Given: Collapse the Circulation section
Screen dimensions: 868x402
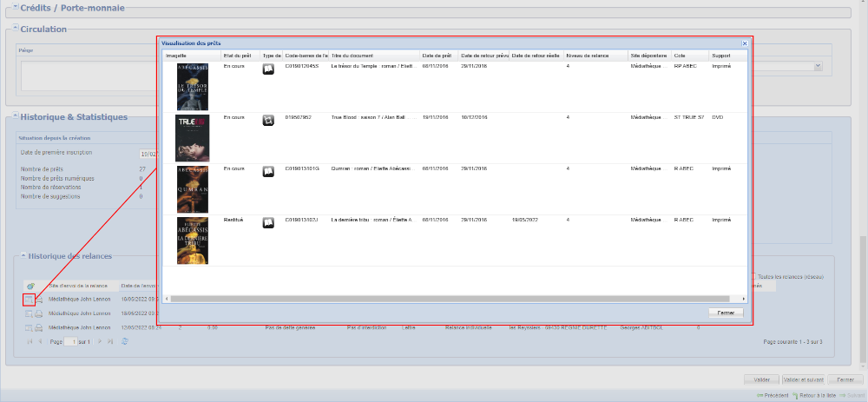Looking at the screenshot, I should pos(15,29).
